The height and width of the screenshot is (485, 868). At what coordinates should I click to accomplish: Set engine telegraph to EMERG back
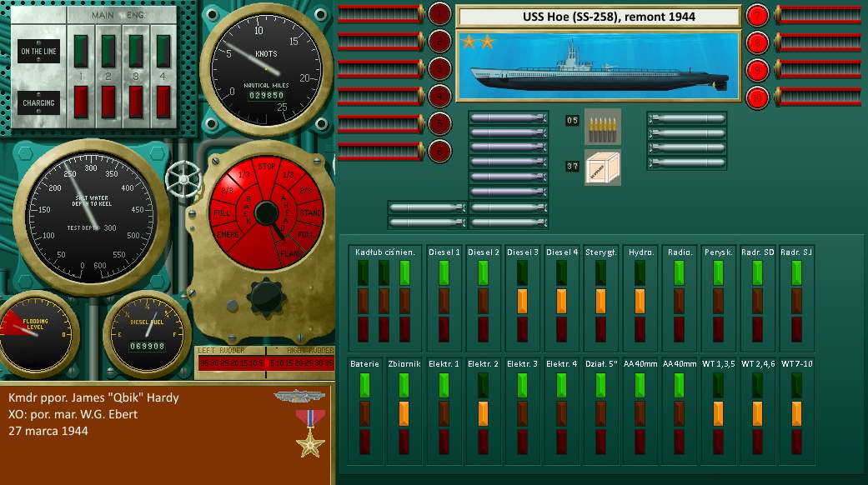pyautogui.click(x=226, y=236)
